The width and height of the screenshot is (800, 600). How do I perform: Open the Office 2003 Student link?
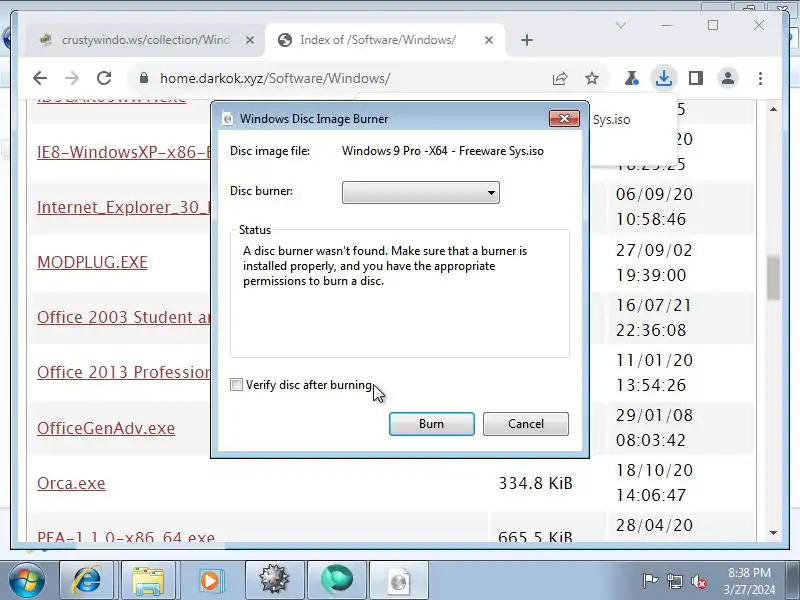(x=123, y=317)
